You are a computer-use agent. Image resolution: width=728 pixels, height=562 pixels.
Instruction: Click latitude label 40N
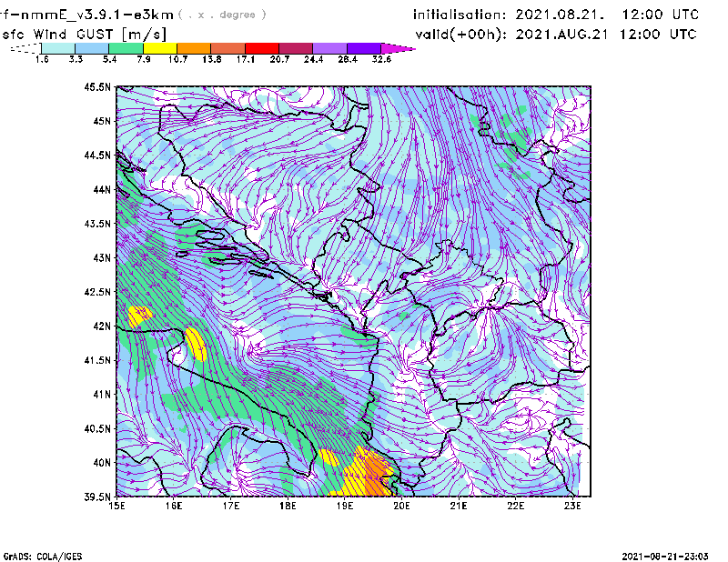tap(102, 463)
